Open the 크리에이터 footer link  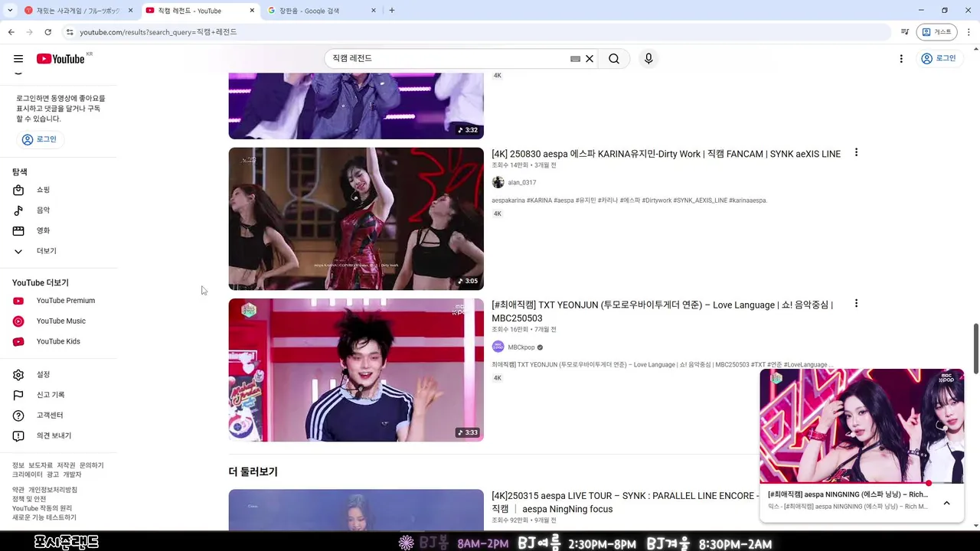28,474
